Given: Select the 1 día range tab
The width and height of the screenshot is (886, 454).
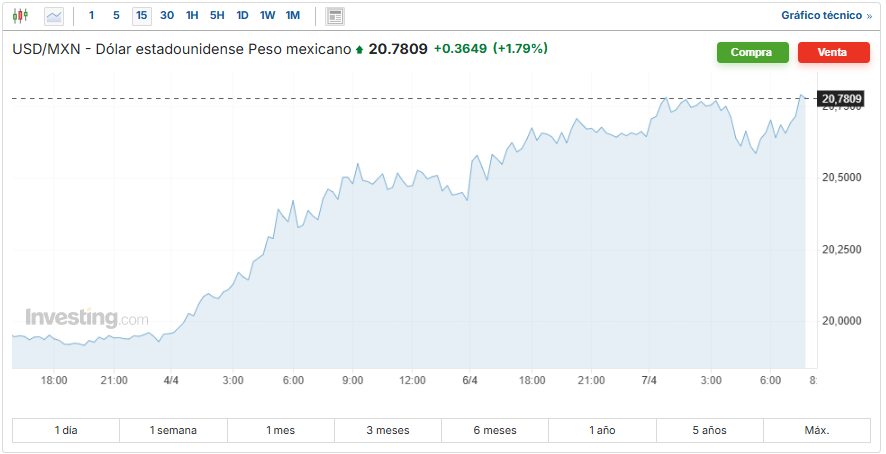Looking at the screenshot, I should [x=66, y=430].
